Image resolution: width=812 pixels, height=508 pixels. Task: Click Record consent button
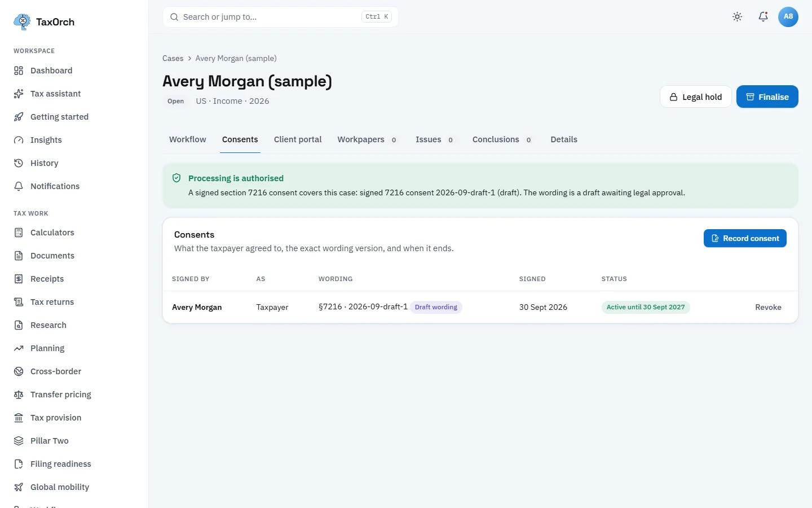point(745,238)
